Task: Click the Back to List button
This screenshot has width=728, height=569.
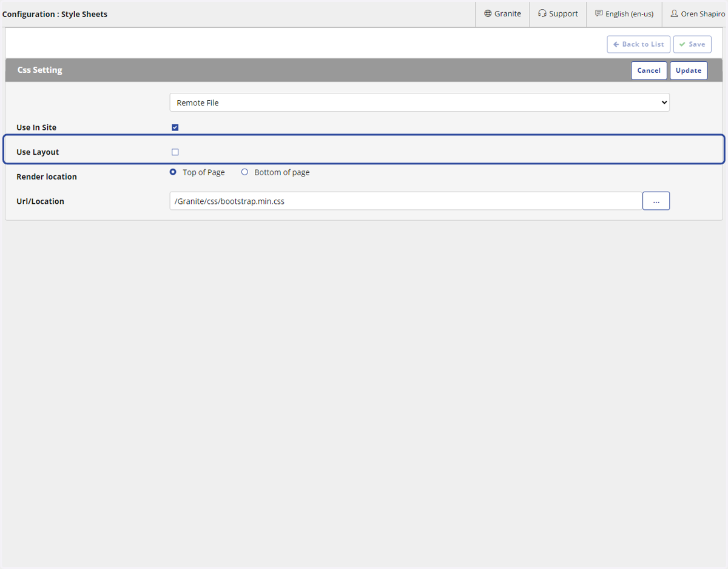Action: pos(639,44)
